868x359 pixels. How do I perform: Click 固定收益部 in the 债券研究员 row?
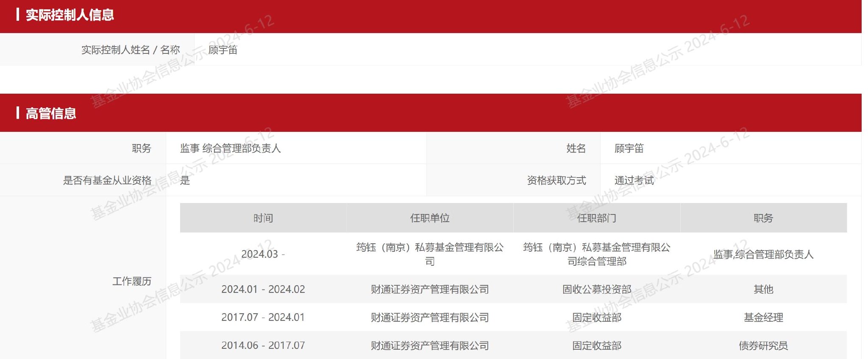(x=597, y=346)
